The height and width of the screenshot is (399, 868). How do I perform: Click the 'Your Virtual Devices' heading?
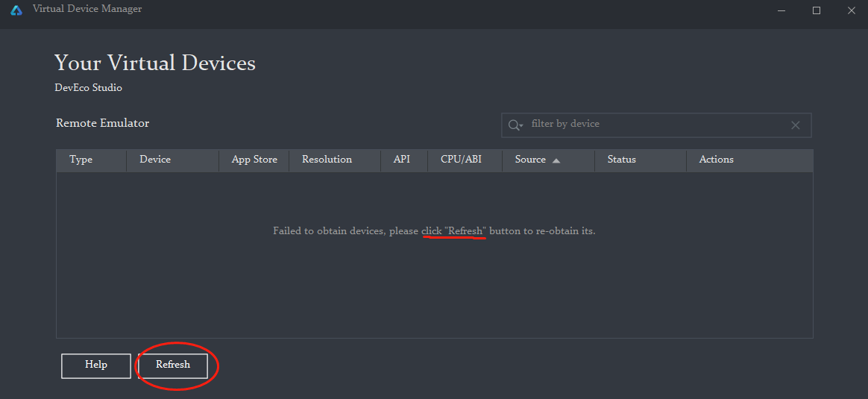point(155,63)
